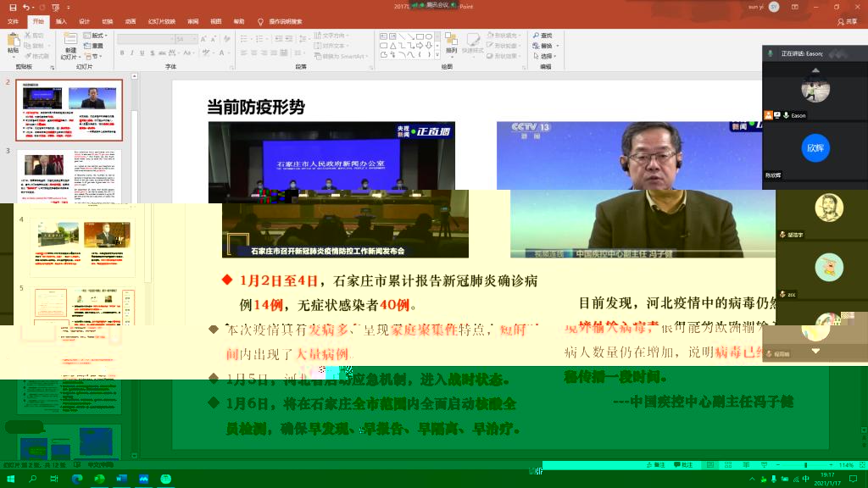Screen dimensions: 868x488
Task: Select slide 2 thumbnail
Action: pos(70,110)
